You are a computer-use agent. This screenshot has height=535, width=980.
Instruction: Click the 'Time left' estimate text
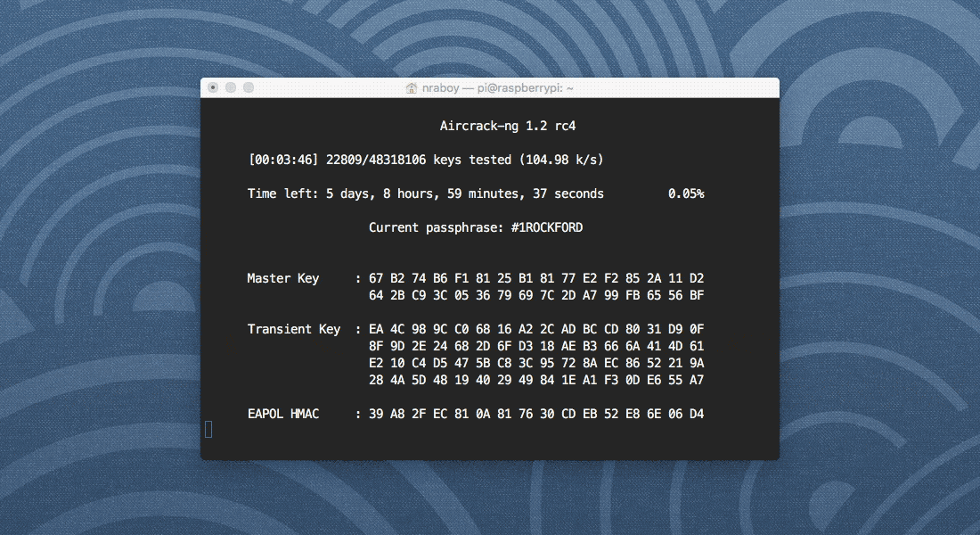[x=425, y=193]
